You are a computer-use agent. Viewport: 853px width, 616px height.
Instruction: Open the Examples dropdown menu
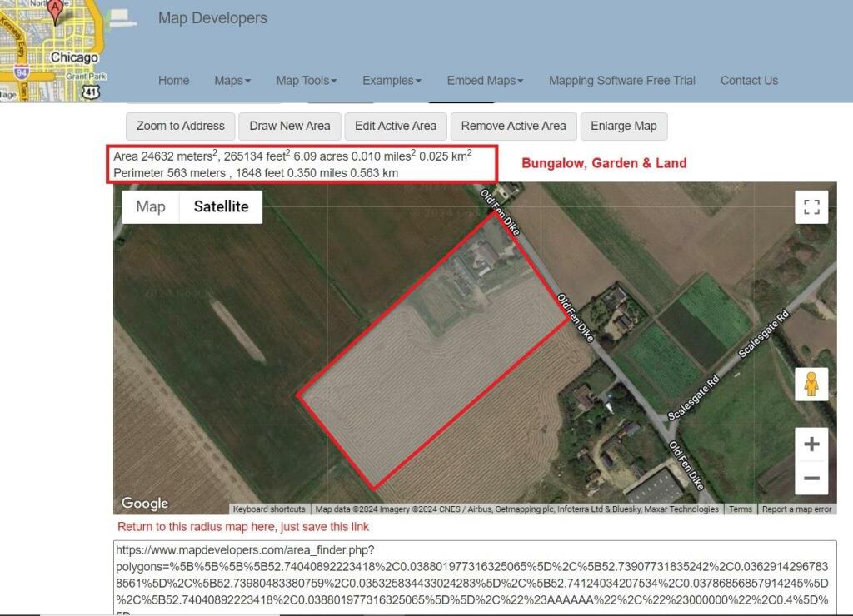(x=392, y=81)
